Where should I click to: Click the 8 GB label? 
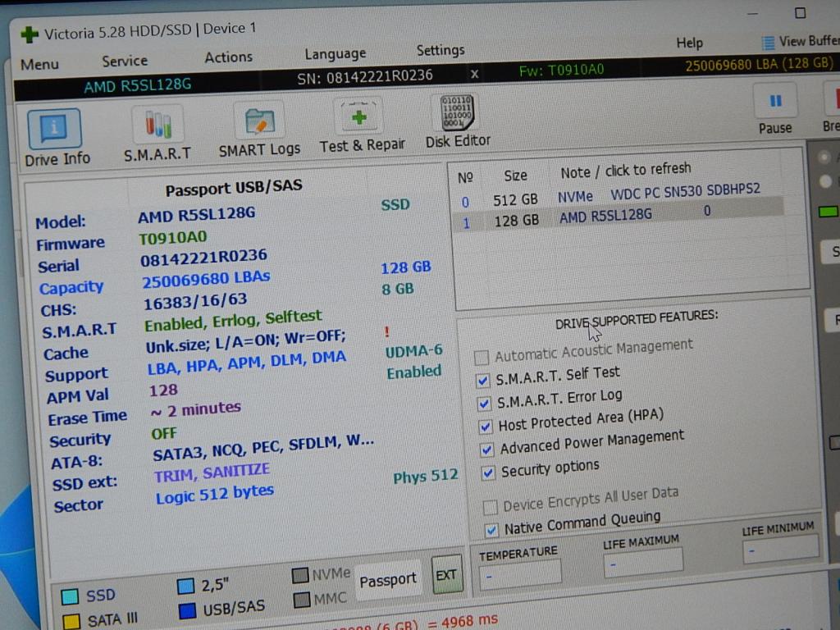click(398, 290)
